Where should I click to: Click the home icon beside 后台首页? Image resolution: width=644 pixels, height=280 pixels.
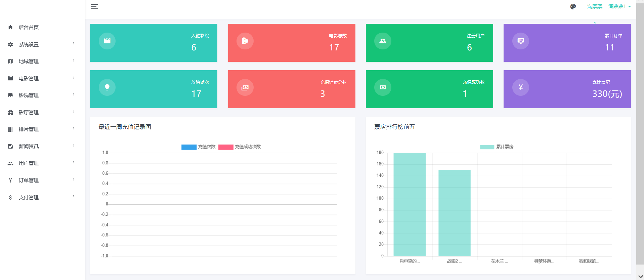(10, 27)
